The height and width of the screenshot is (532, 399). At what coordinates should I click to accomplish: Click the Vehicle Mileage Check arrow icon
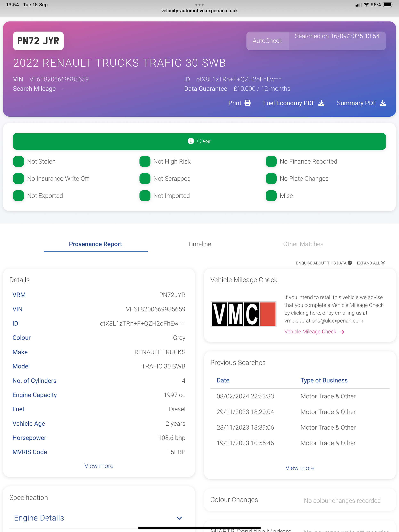click(341, 332)
